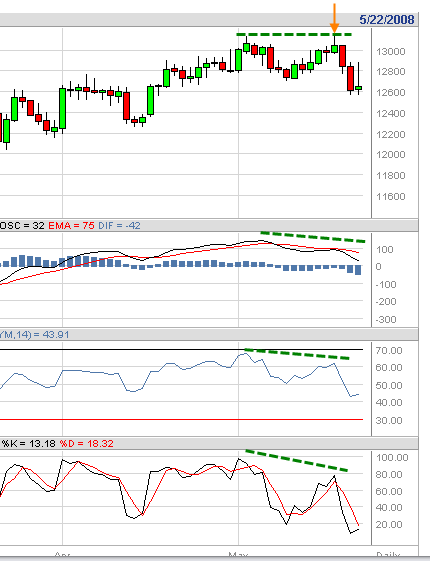
Task: Click the 60.00 RSI axis label
Action: click(x=389, y=368)
